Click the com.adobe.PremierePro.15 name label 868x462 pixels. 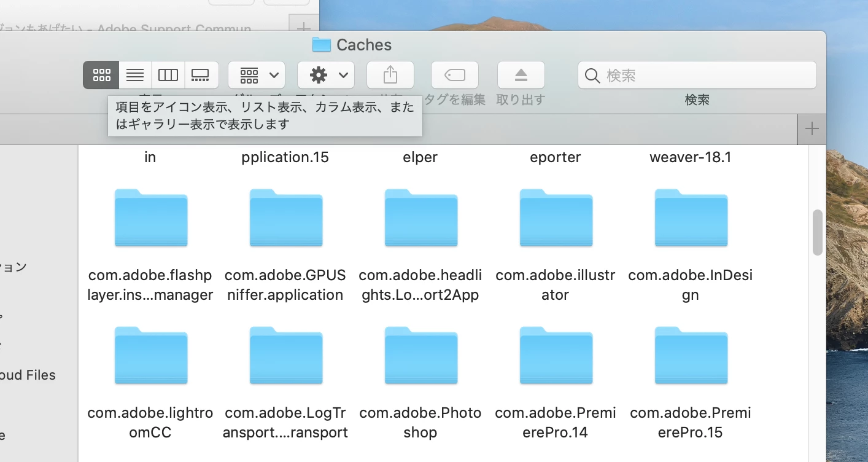pyautogui.click(x=691, y=423)
